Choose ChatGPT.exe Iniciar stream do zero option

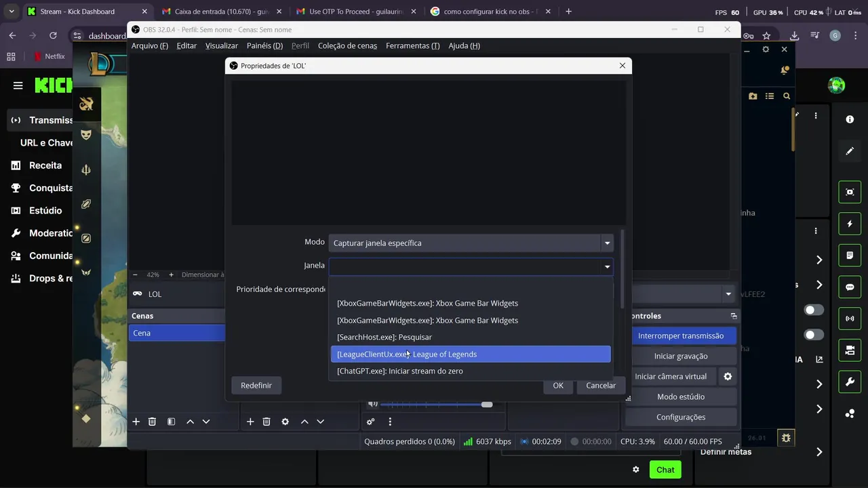471,371
